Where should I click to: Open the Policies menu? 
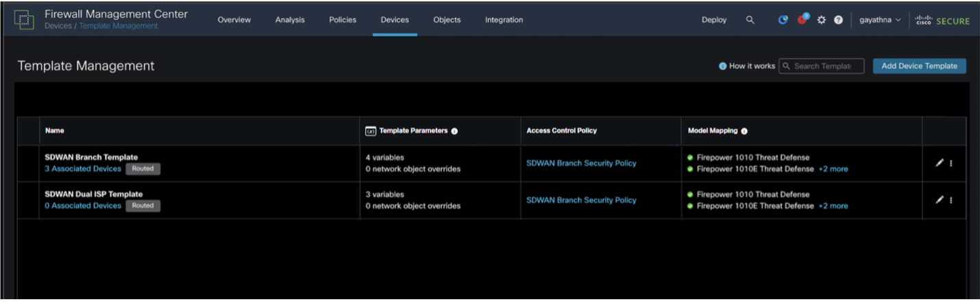click(x=343, y=20)
